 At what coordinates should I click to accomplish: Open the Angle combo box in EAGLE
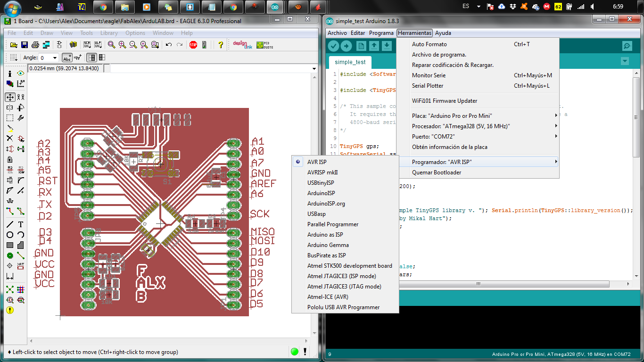[49, 58]
